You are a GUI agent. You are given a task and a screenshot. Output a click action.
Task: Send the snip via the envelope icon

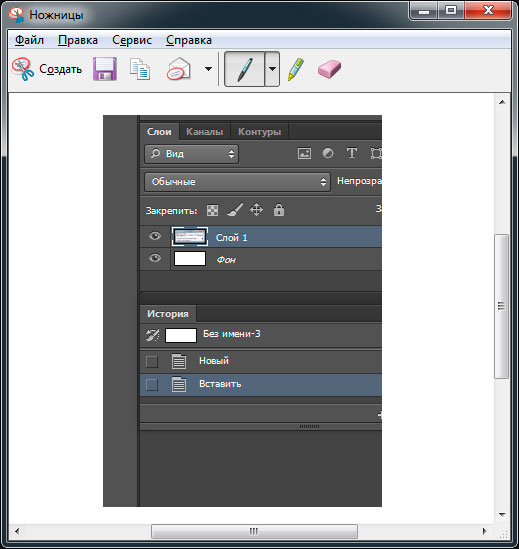(x=179, y=69)
